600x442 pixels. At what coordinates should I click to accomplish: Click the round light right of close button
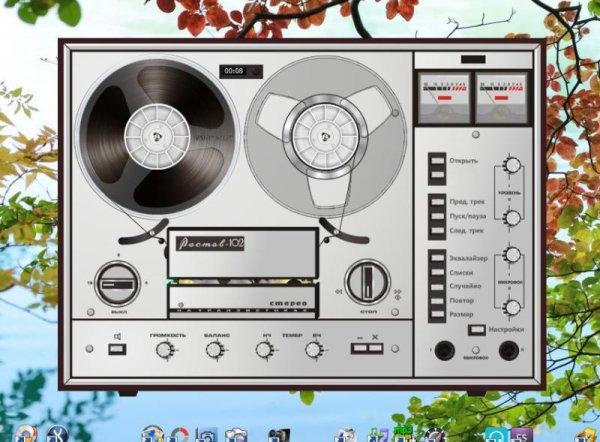(x=395, y=349)
